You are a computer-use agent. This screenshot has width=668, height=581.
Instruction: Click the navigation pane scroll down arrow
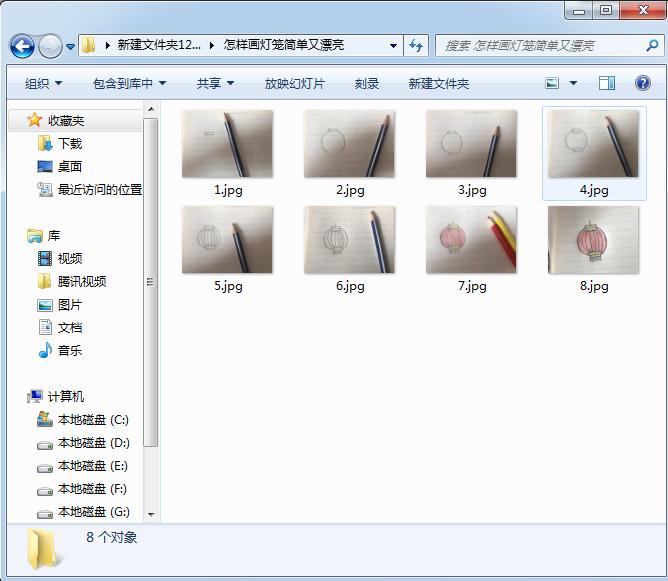(151, 514)
